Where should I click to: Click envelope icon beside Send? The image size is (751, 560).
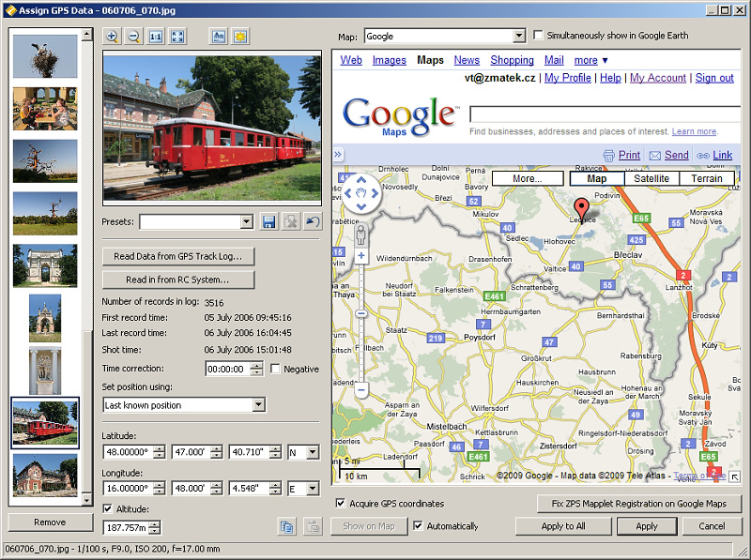coord(654,156)
